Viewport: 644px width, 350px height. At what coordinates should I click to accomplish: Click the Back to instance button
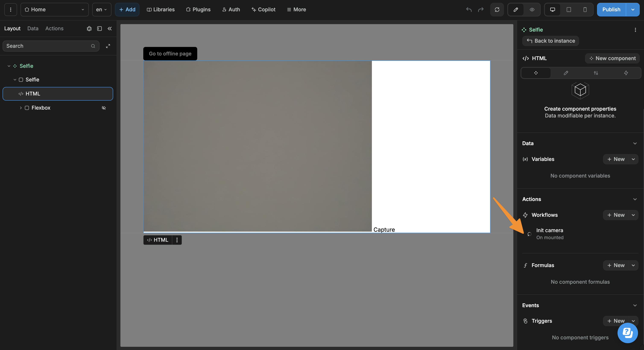(x=550, y=41)
